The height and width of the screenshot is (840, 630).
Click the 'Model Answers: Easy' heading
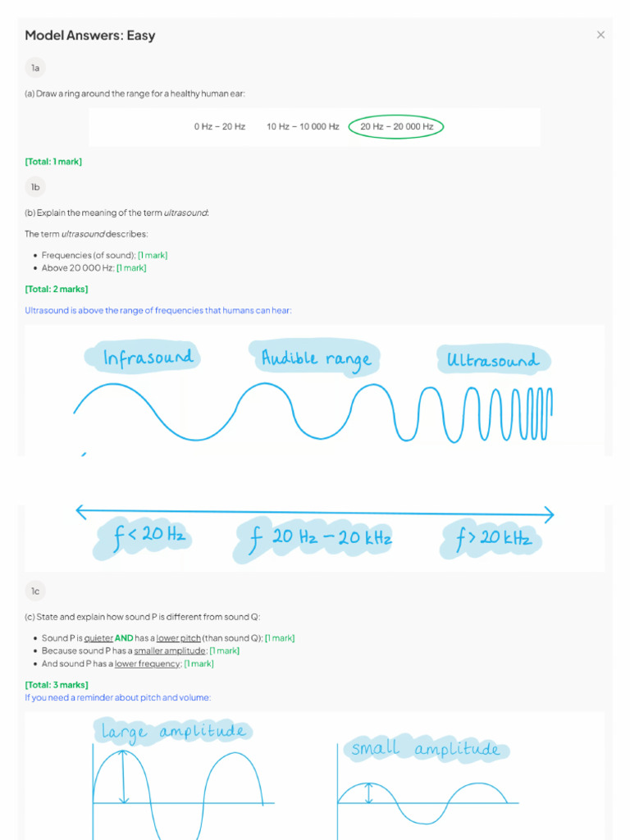click(x=90, y=35)
